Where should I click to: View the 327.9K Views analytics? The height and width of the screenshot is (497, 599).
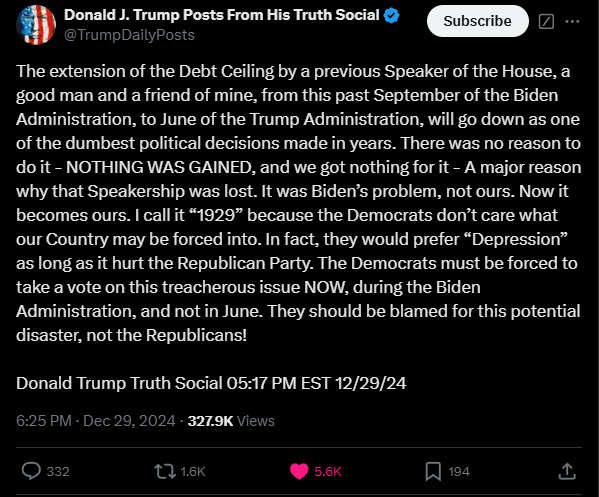(x=231, y=421)
